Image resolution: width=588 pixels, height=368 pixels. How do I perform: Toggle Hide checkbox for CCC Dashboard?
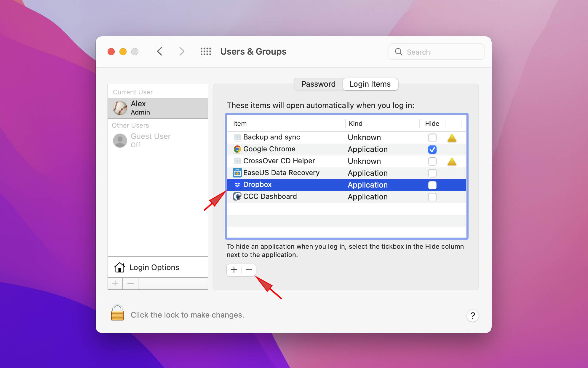tap(432, 197)
